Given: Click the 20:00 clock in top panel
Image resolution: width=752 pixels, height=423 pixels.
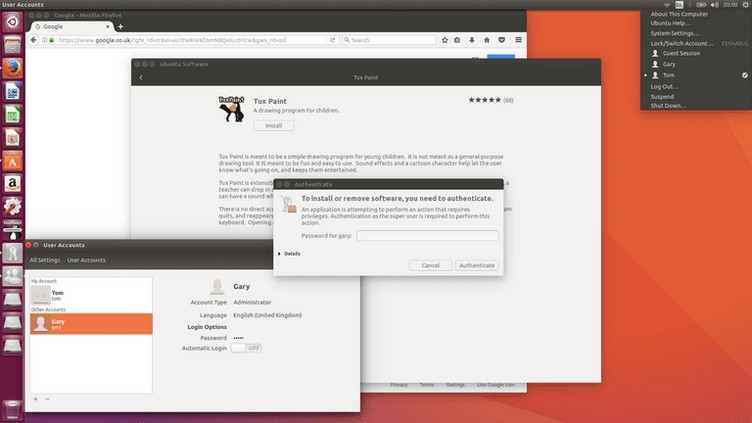Looking at the screenshot, I should [x=730, y=5].
